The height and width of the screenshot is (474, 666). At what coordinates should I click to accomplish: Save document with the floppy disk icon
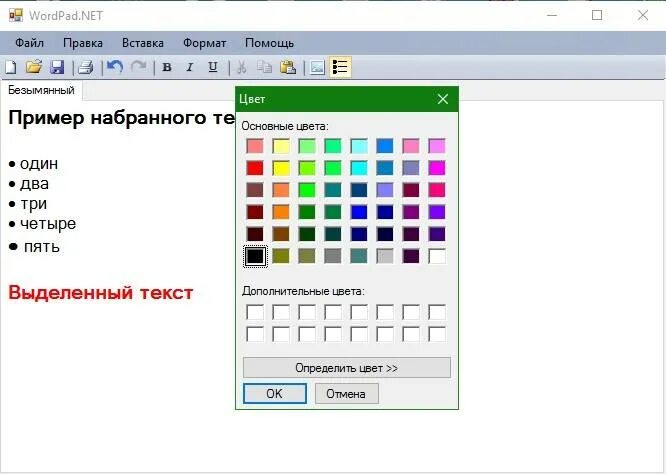pyautogui.click(x=57, y=67)
